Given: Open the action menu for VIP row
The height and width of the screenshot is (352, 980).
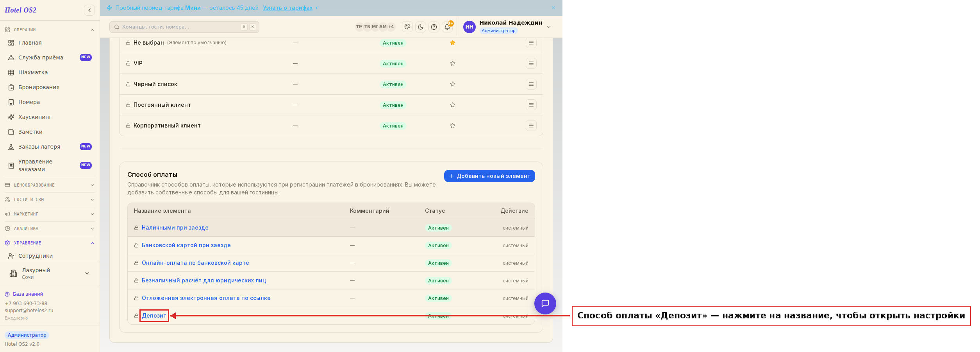Looking at the screenshot, I should [531, 63].
